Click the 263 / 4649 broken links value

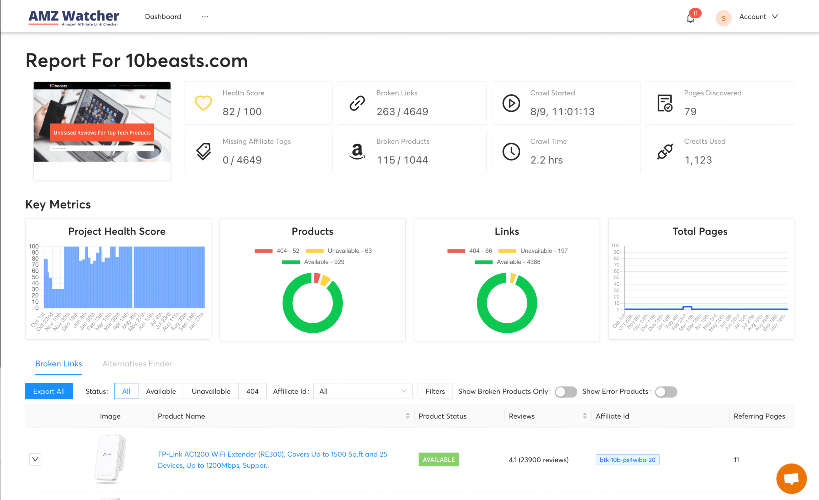(x=402, y=111)
